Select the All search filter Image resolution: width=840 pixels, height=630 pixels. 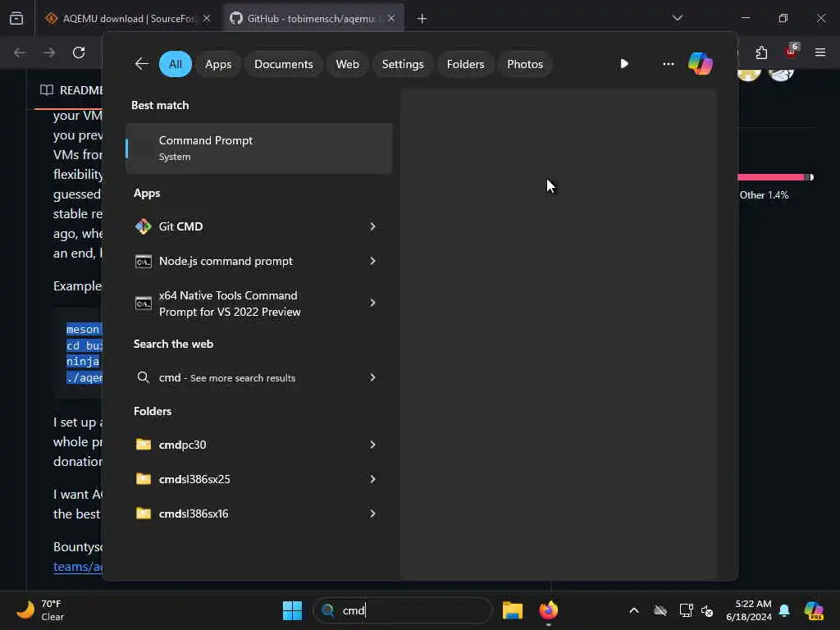point(176,64)
